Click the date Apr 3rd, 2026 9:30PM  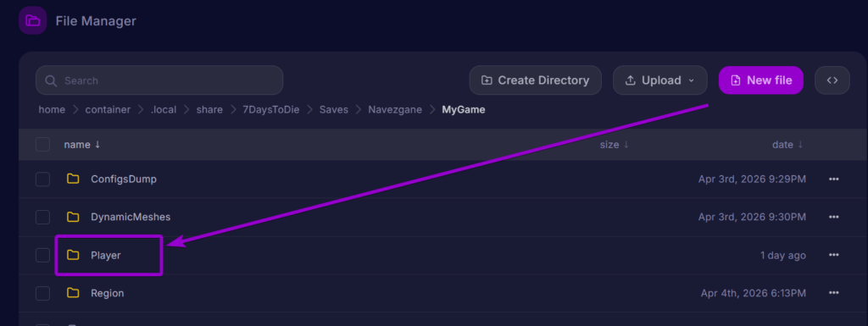[752, 217]
